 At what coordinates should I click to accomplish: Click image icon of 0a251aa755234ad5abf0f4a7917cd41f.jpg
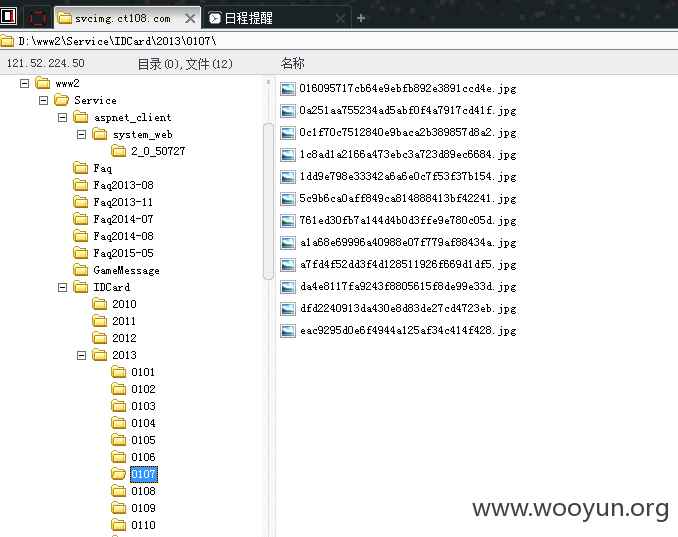tap(288, 111)
